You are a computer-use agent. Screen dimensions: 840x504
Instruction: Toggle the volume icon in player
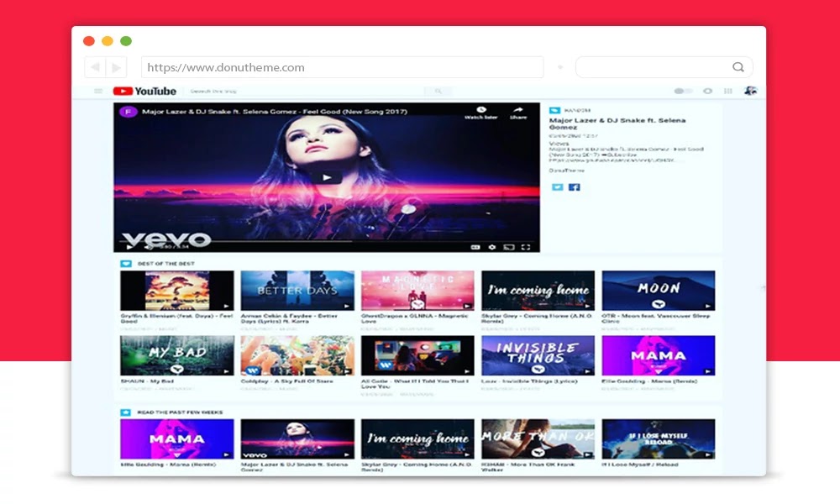(x=149, y=247)
